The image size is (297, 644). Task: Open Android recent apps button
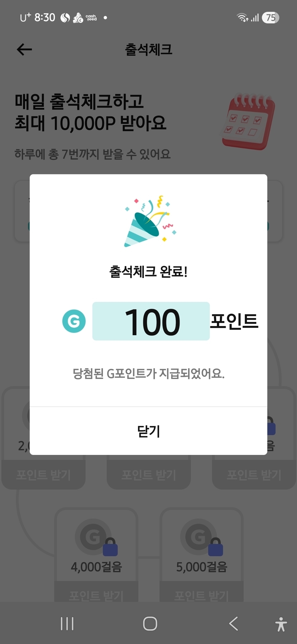(67, 624)
